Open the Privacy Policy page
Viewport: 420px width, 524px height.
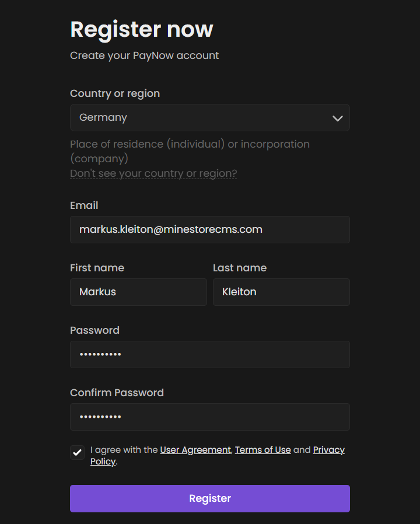click(328, 450)
